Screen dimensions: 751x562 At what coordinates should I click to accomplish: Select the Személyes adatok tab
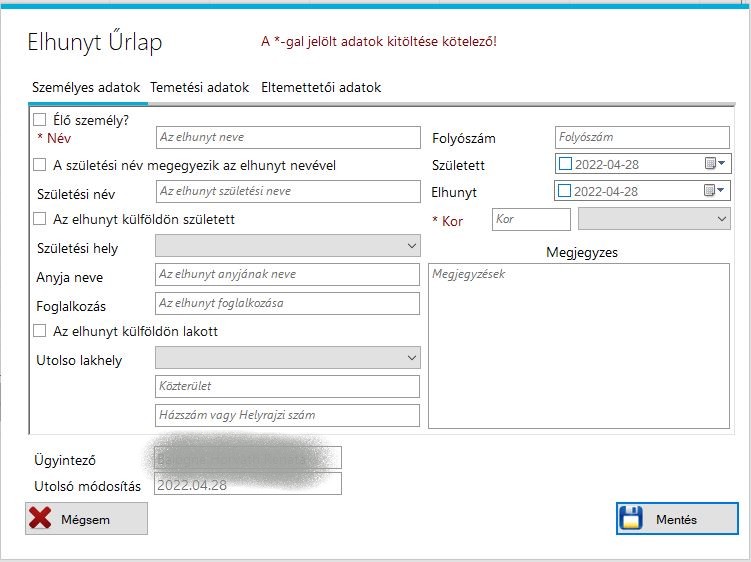[86, 87]
